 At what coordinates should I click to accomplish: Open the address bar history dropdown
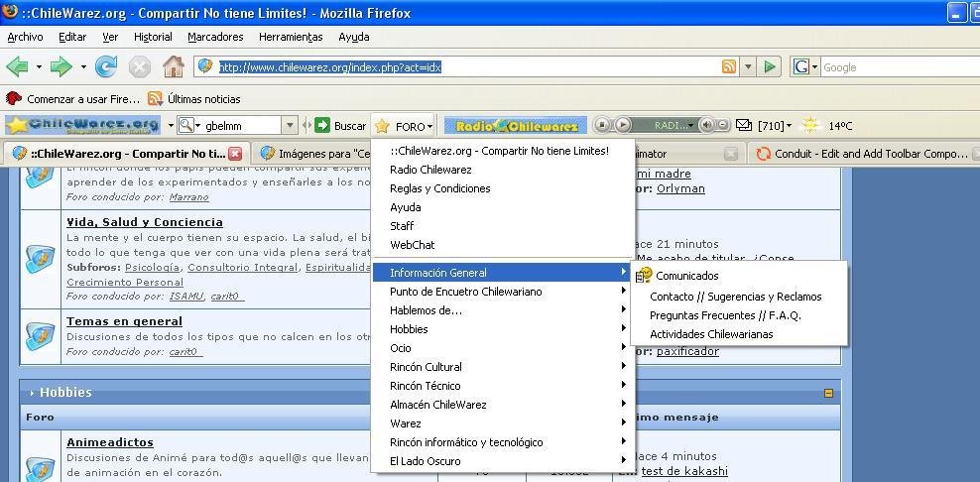[748, 66]
